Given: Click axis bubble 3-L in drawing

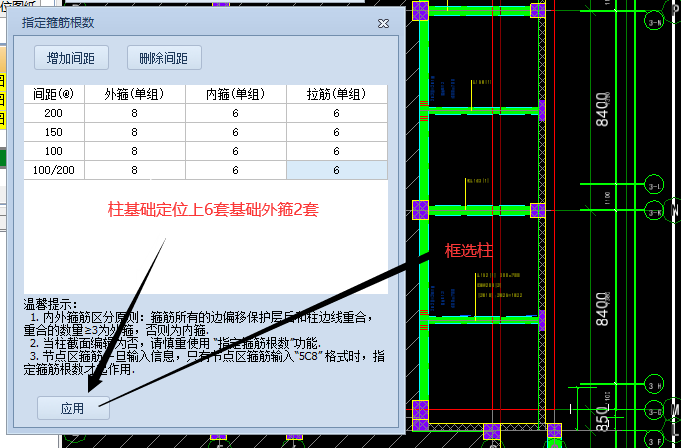Looking at the screenshot, I should coord(654,186).
